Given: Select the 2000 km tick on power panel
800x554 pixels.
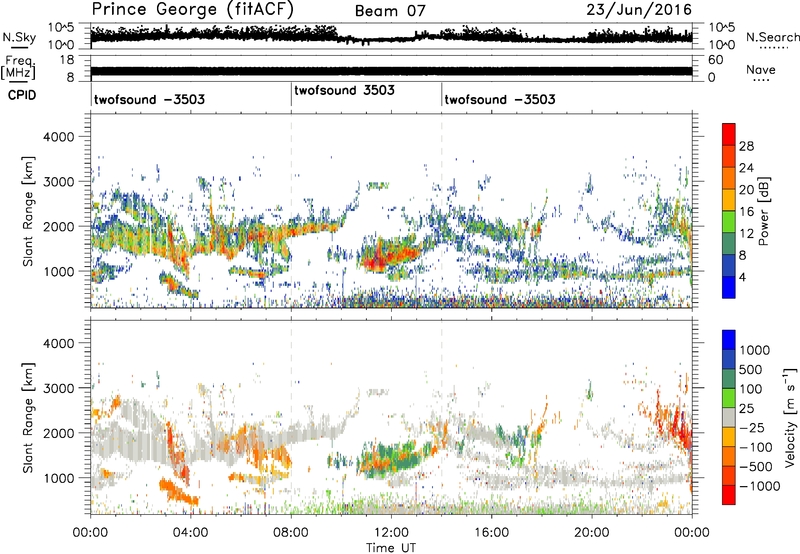Looking at the screenshot, I should pos(58,226).
